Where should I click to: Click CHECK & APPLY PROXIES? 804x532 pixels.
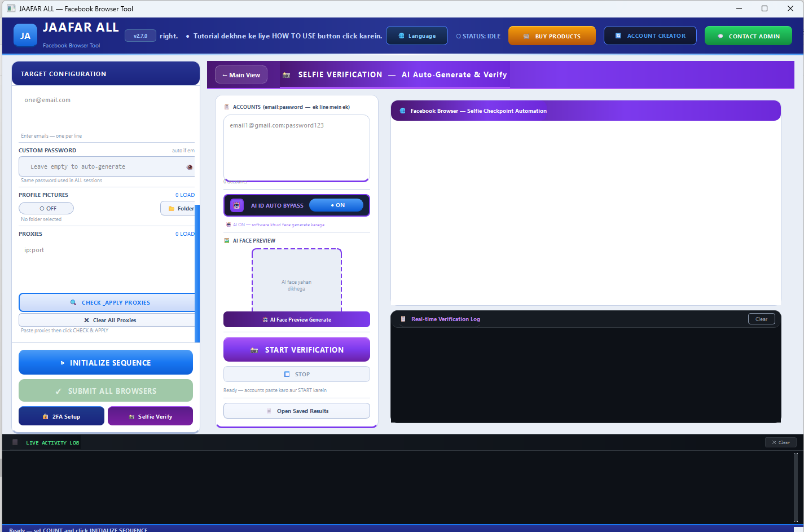pyautogui.click(x=107, y=302)
